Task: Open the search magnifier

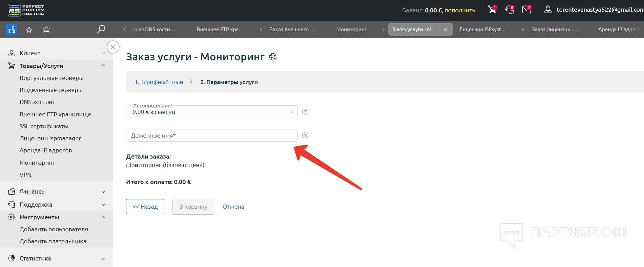Action: click(x=101, y=29)
